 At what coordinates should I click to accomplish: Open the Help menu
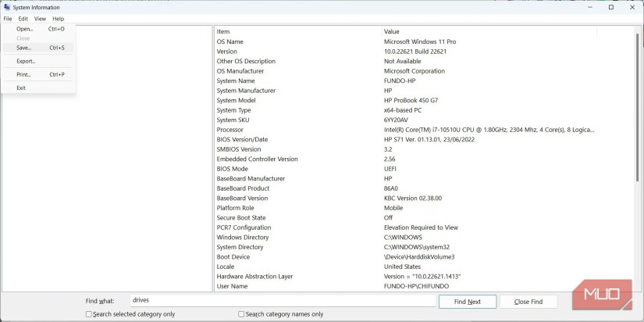coord(59,19)
